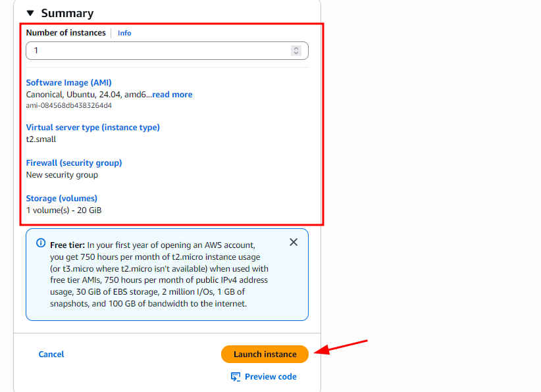Open the Firewall (security group) link
This screenshot has width=541, height=392.
74,163
